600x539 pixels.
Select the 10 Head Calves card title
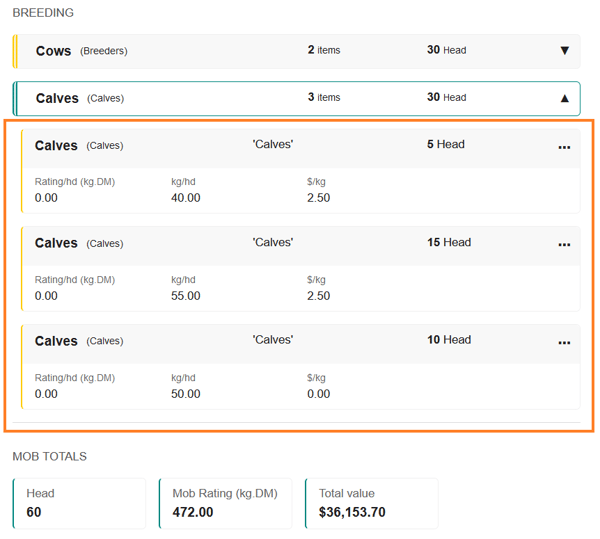[x=56, y=342]
